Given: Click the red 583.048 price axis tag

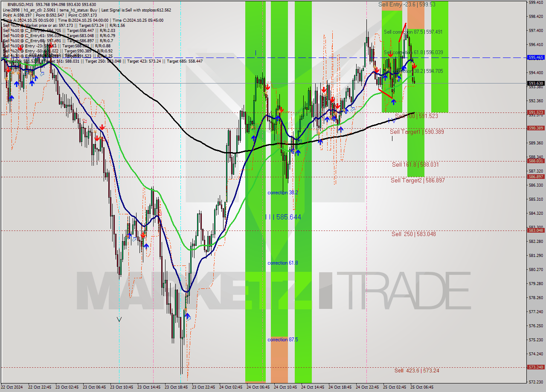Looking at the screenshot, I should coord(536,231).
